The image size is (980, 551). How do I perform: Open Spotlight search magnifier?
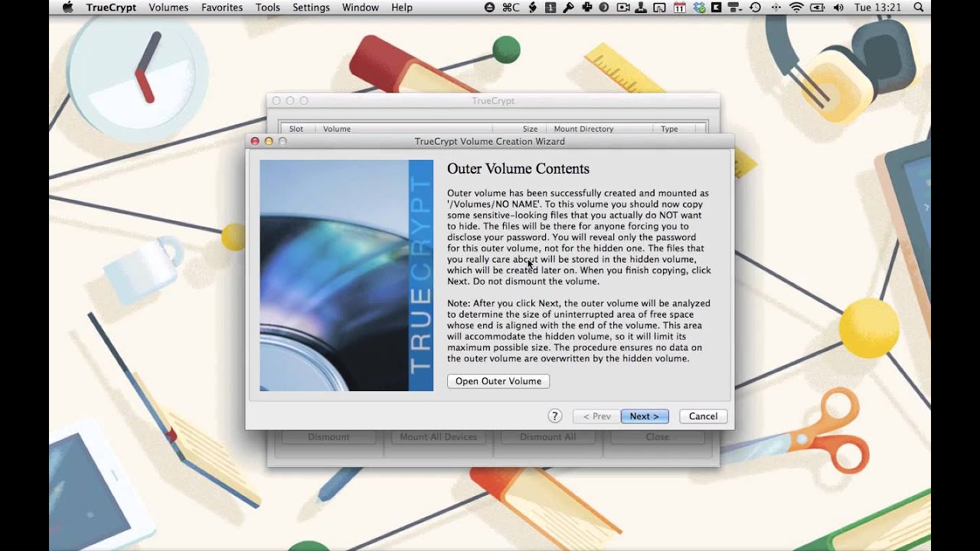point(919,8)
